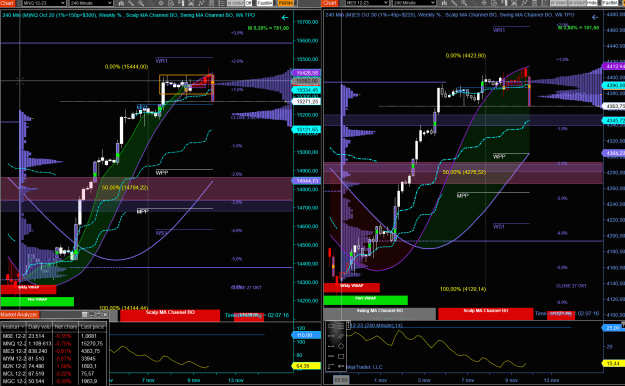
Task: Toggle M VWAP button in MNQ chart toolbar
Action: pyautogui.click(x=236, y=3)
